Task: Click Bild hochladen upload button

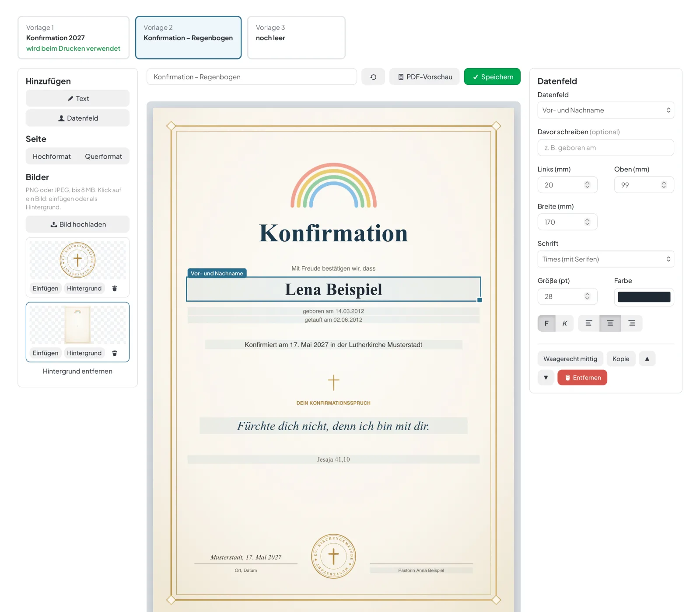Action: coord(77,224)
